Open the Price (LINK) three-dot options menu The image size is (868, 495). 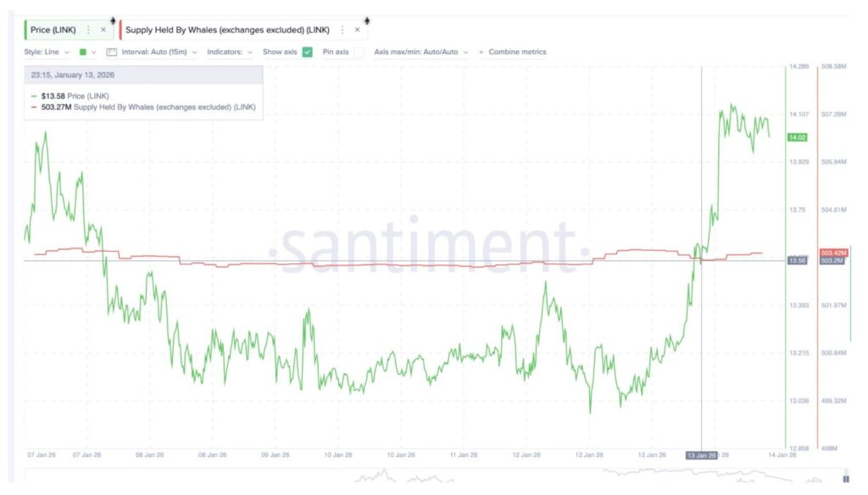tap(88, 30)
